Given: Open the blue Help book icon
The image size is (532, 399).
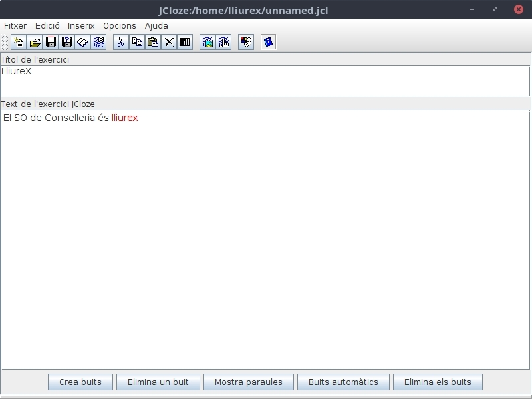Looking at the screenshot, I should click(x=268, y=42).
